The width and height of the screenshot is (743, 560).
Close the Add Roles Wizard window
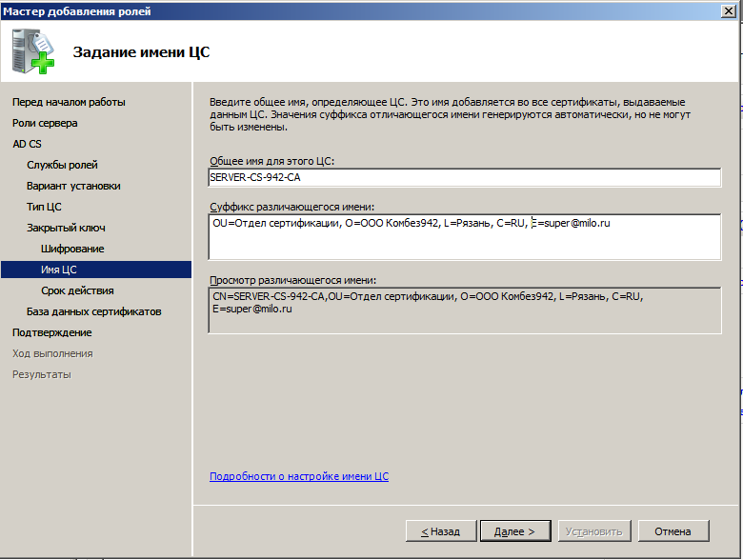tap(729, 10)
